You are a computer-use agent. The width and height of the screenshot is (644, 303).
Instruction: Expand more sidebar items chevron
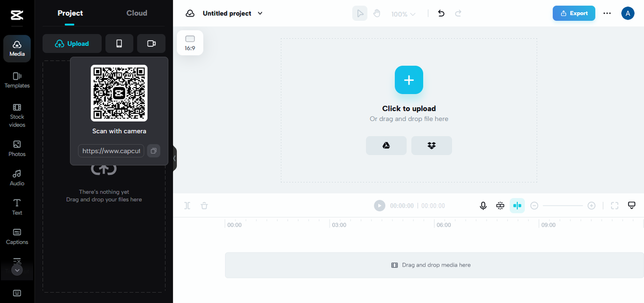(x=17, y=270)
